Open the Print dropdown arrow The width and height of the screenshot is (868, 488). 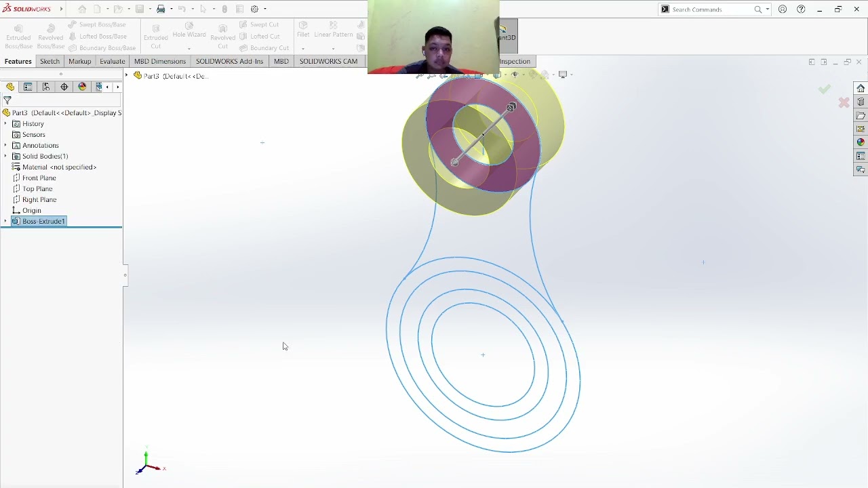click(171, 9)
